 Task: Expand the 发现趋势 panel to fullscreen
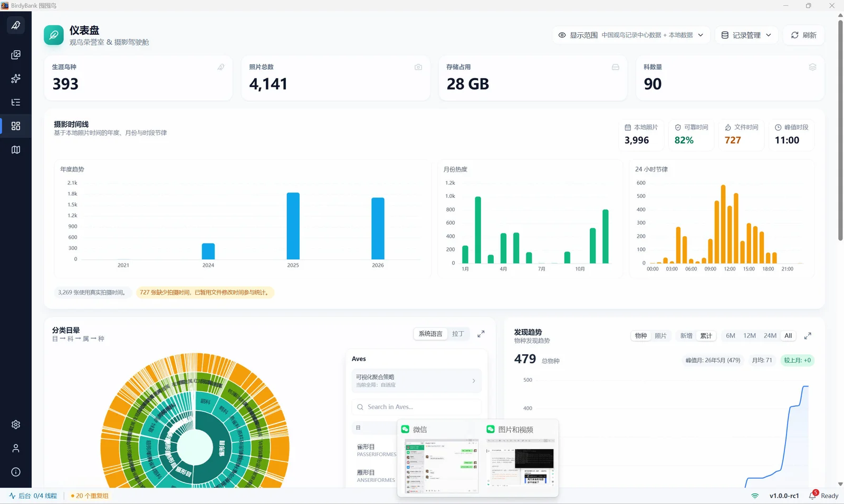pos(808,336)
